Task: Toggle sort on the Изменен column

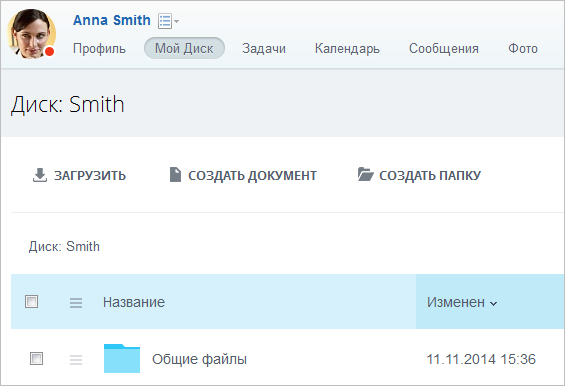Action: pos(462,302)
